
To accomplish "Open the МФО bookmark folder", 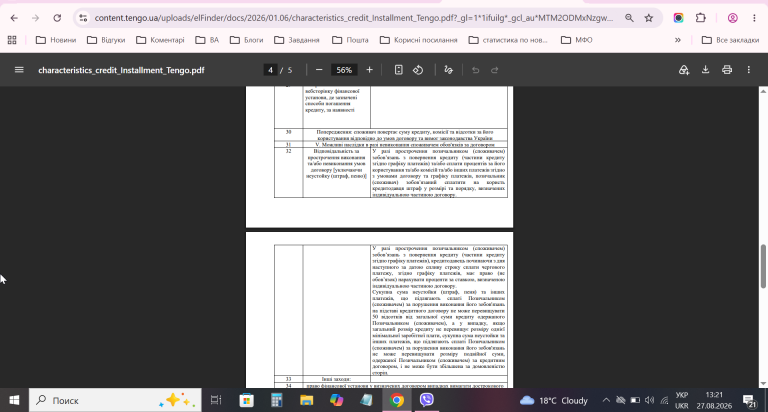I will [576, 40].
